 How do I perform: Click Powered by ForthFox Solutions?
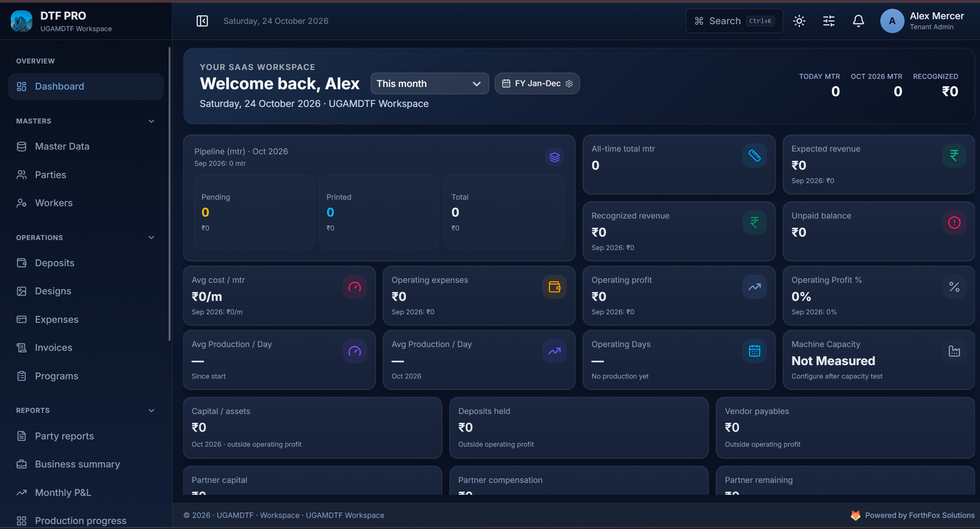913,516
